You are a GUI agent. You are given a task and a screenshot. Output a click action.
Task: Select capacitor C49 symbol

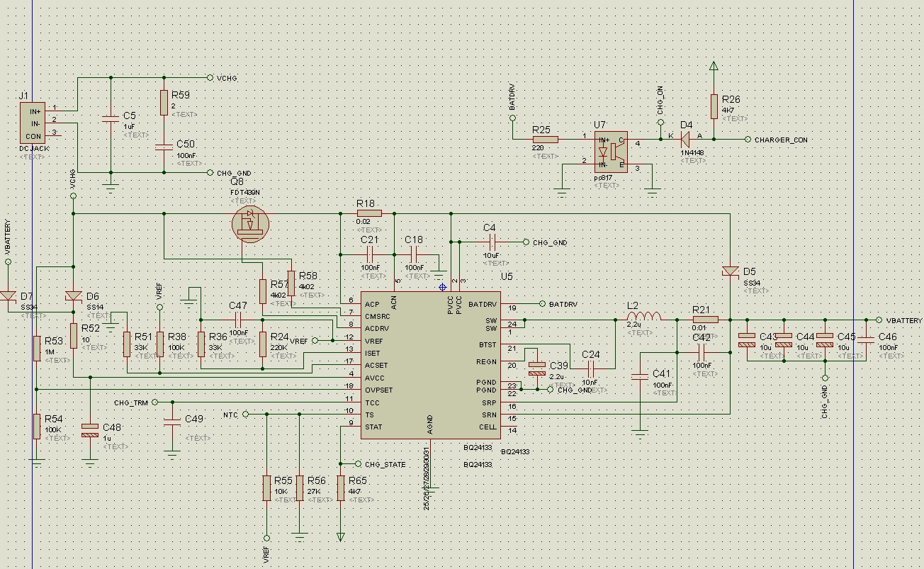pyautogui.click(x=172, y=422)
